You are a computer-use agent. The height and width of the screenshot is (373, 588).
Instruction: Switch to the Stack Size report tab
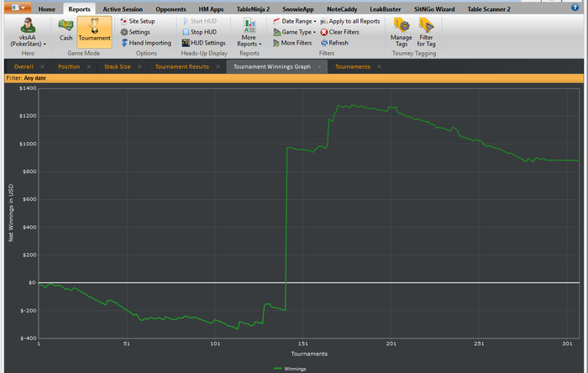118,66
